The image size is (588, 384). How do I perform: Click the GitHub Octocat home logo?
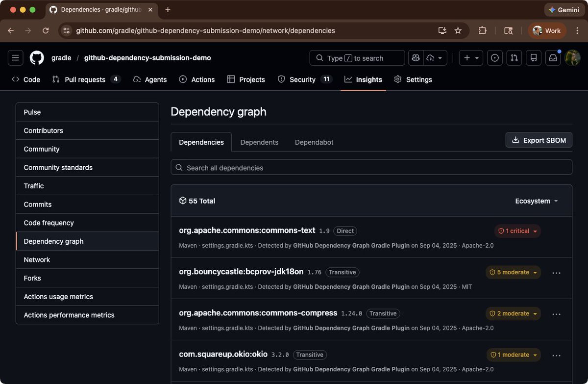(37, 57)
